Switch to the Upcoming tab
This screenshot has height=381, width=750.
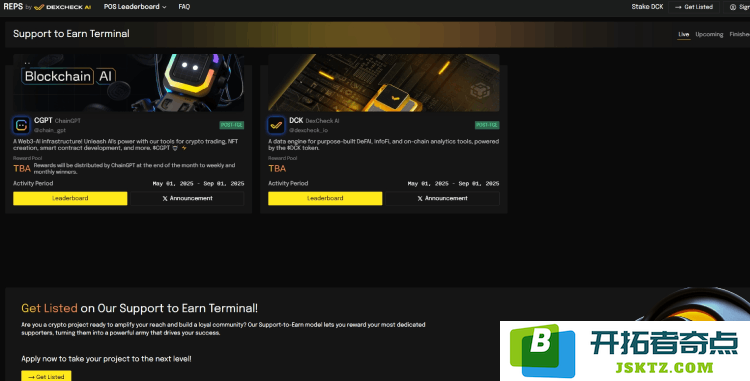coord(709,34)
